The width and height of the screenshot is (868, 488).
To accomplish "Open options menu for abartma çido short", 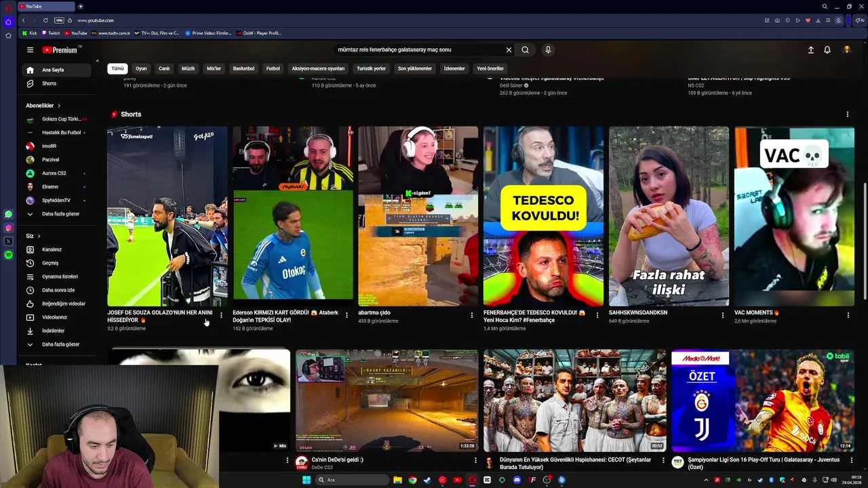I will (x=472, y=315).
